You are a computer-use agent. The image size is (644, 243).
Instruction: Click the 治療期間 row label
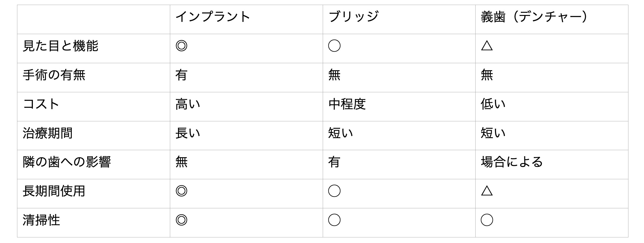coord(48,133)
